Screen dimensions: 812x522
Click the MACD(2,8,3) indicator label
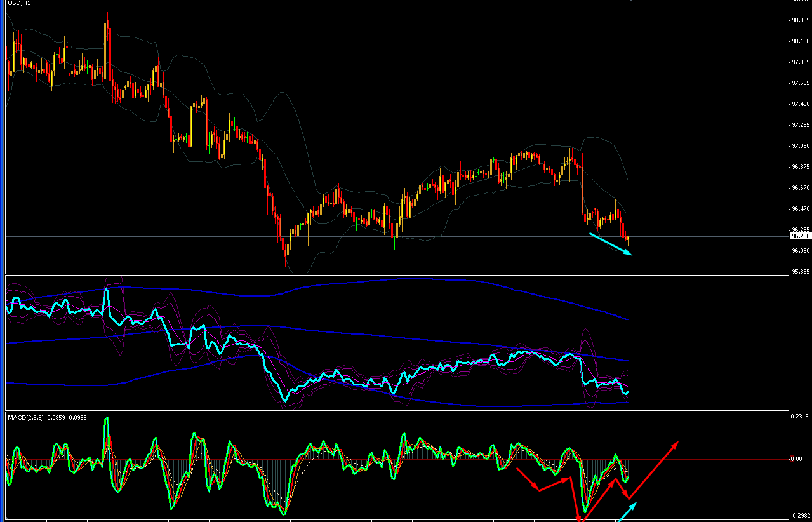(47, 417)
